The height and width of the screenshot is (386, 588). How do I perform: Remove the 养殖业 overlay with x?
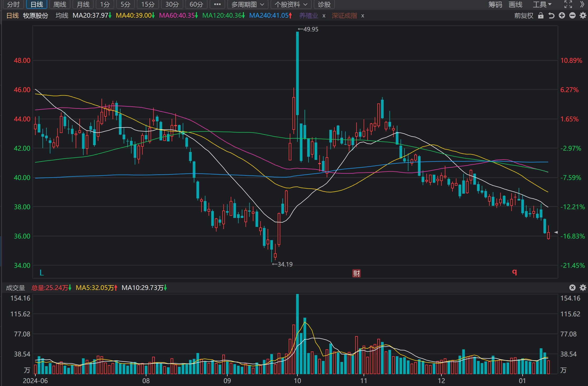tap(324, 16)
